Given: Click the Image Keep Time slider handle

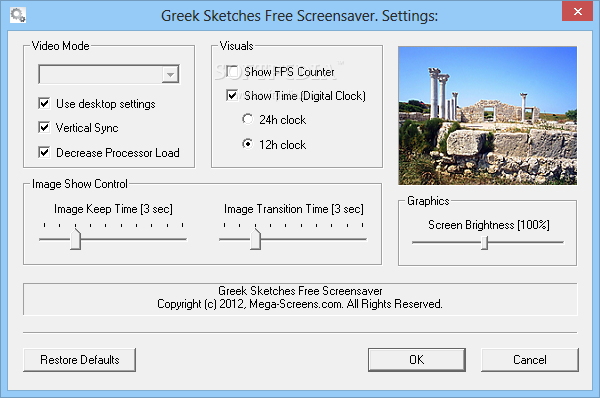Looking at the screenshot, I should point(75,239).
